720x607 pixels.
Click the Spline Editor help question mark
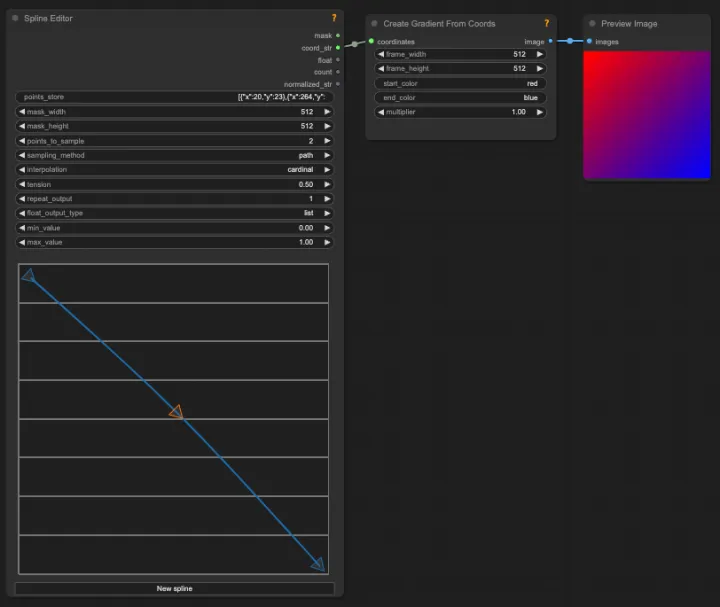[334, 18]
